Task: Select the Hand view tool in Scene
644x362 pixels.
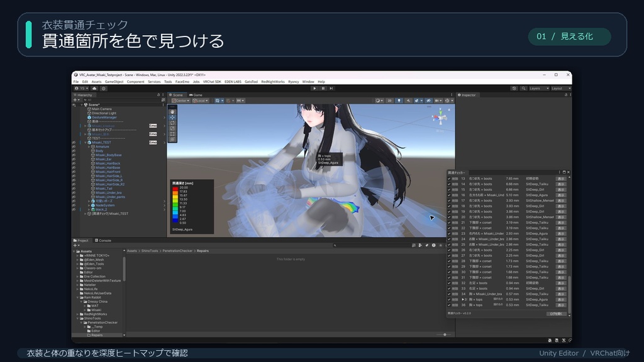Action: (x=172, y=112)
